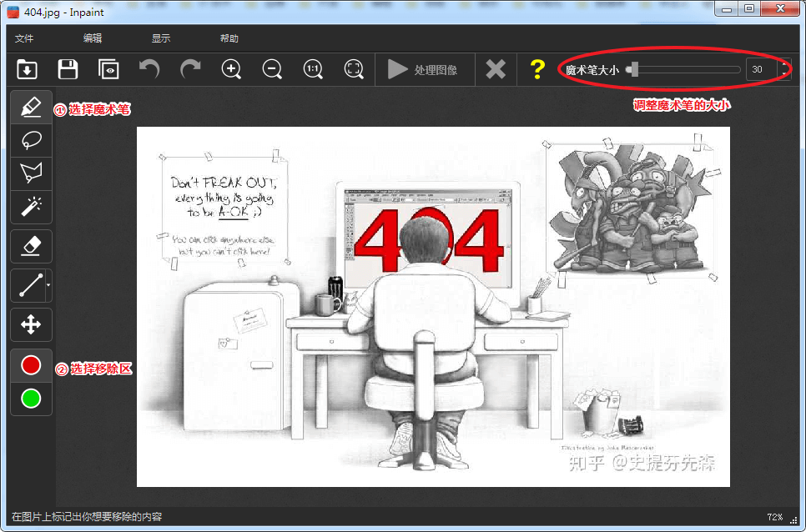Minimize the Inpaint window
Image resolution: width=806 pixels, height=532 pixels.
coord(727,8)
